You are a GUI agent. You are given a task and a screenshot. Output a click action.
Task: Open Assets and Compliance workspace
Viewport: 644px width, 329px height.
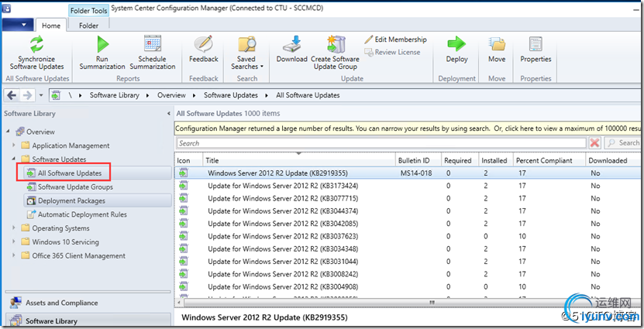tap(88, 303)
